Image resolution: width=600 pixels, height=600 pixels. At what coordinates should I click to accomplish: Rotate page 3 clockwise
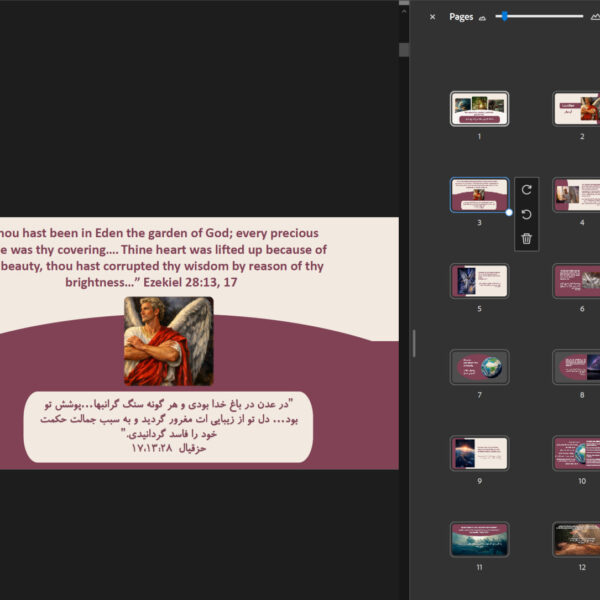[x=527, y=190]
